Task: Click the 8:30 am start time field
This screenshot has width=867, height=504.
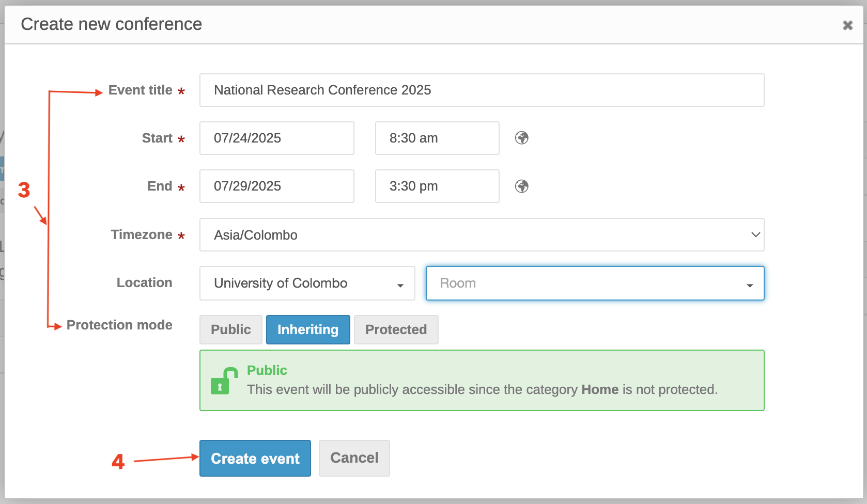Action: pyautogui.click(x=437, y=138)
